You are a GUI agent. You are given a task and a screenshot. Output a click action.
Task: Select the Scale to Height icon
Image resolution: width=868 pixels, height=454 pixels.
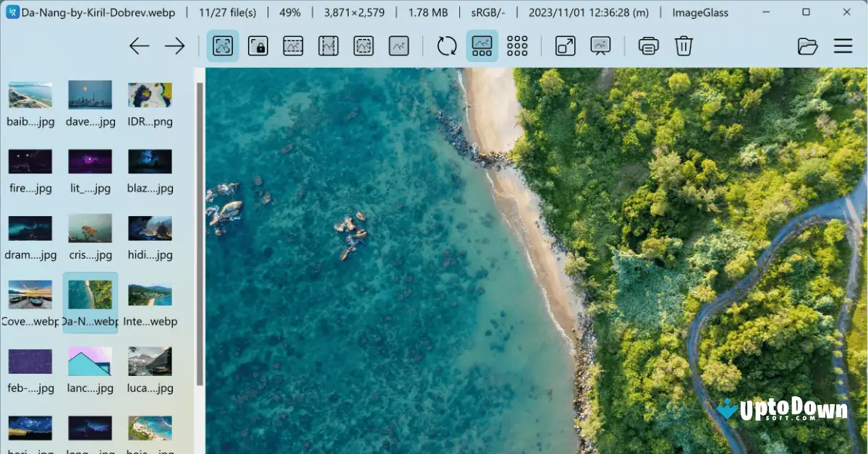point(328,46)
